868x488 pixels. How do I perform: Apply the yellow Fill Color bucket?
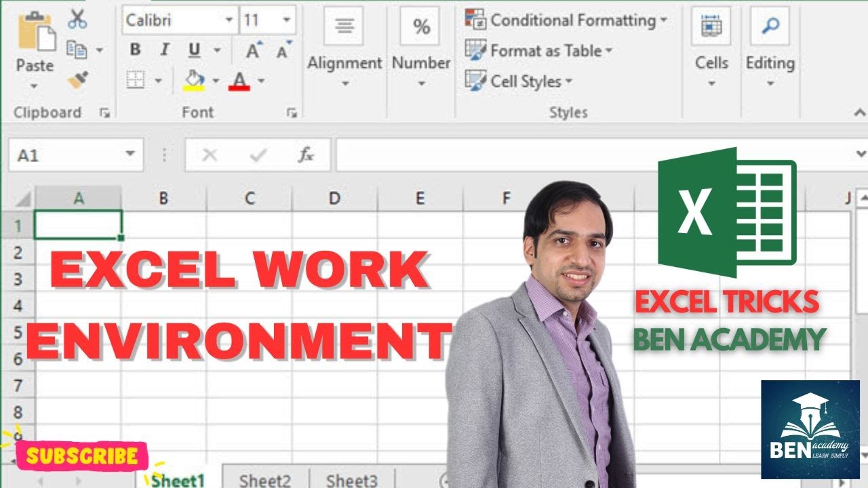click(x=195, y=80)
